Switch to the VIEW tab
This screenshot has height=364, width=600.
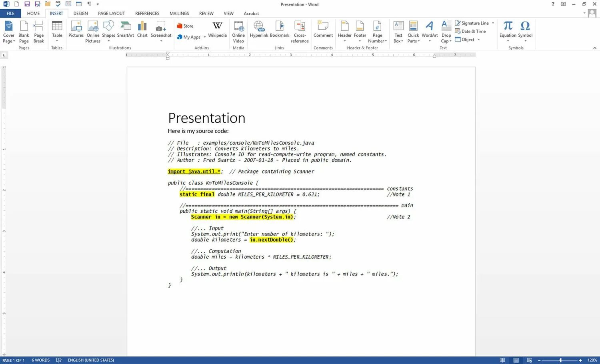tap(228, 14)
